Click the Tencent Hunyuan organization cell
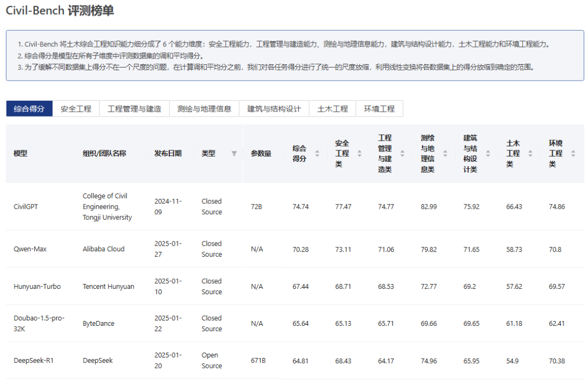The height and width of the screenshot is (388, 588). [108, 287]
